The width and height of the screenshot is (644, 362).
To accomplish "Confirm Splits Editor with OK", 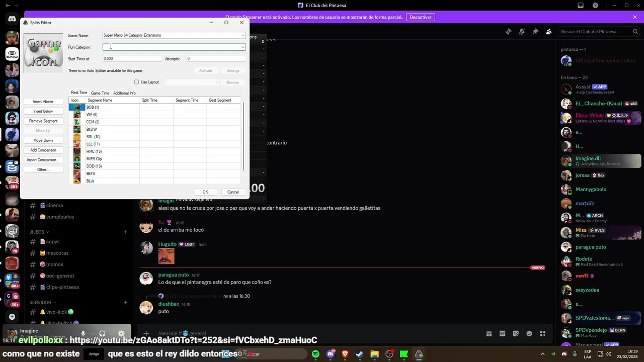I will click(205, 192).
